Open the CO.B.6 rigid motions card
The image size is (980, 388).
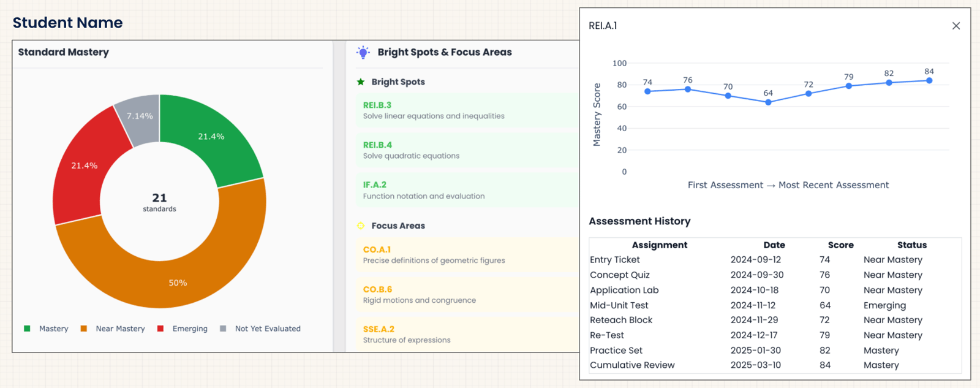[x=467, y=295]
